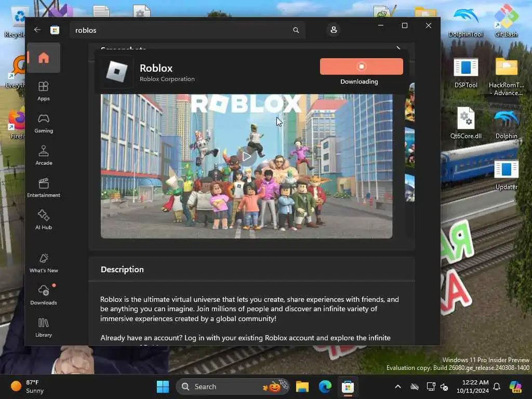The height and width of the screenshot is (399, 532).
Task: Select the Dolphin desktop icon
Action: (506, 125)
